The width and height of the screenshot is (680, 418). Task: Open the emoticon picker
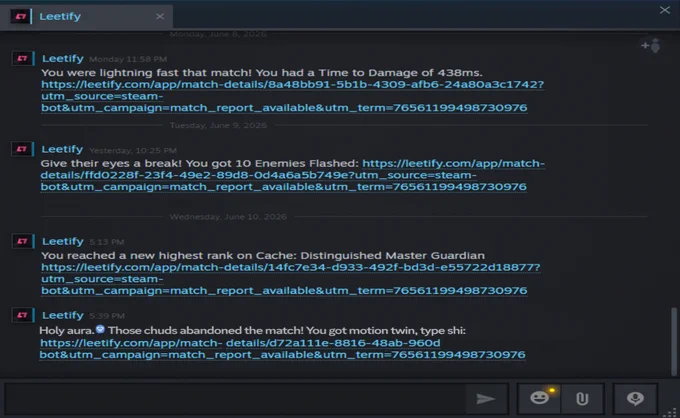[x=539, y=398]
